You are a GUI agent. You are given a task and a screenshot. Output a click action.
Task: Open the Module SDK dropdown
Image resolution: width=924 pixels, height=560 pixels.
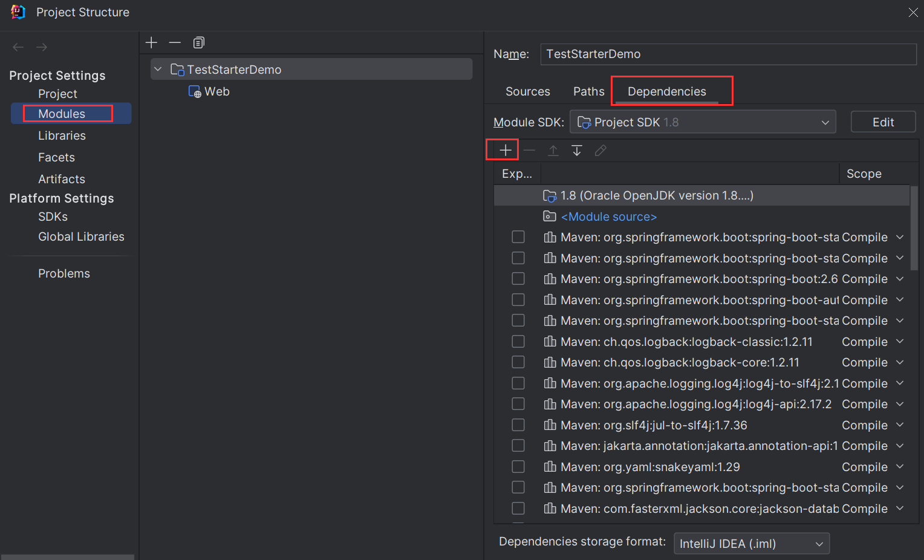coord(703,122)
